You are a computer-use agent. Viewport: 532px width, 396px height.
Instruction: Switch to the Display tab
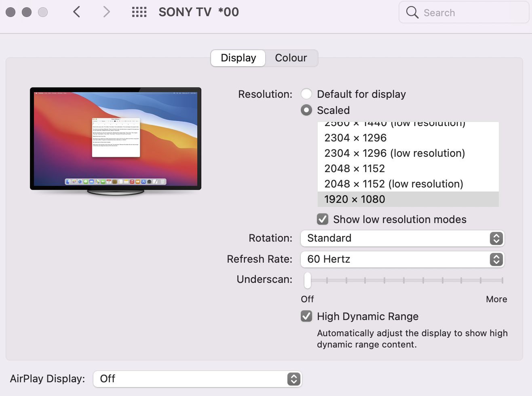coord(238,58)
